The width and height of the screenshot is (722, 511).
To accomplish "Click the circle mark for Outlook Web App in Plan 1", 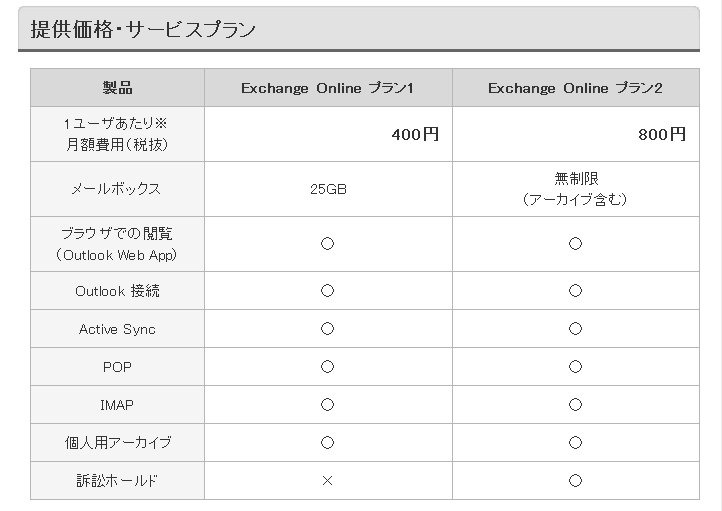I will [x=327, y=243].
